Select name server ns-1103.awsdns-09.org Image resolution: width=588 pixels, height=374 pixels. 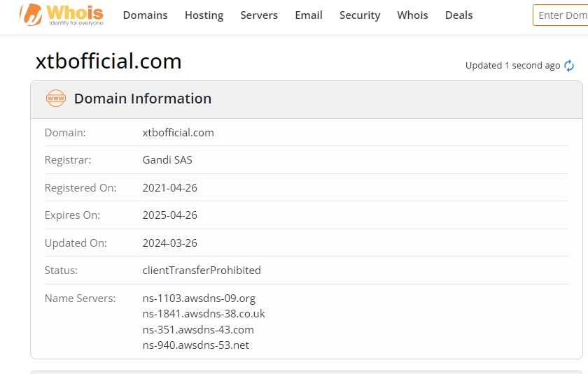199,299
